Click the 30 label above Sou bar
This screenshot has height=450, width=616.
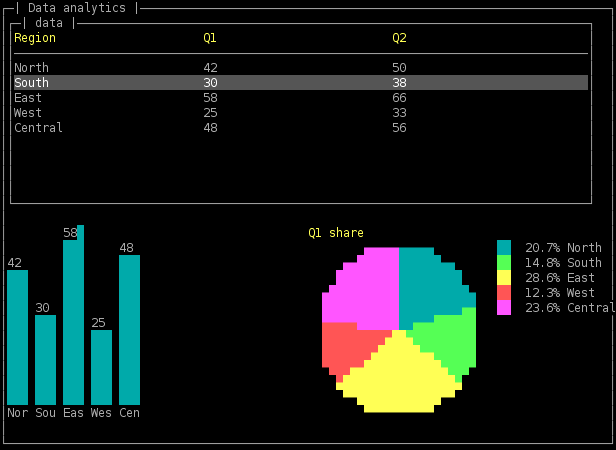pyautogui.click(x=42, y=307)
